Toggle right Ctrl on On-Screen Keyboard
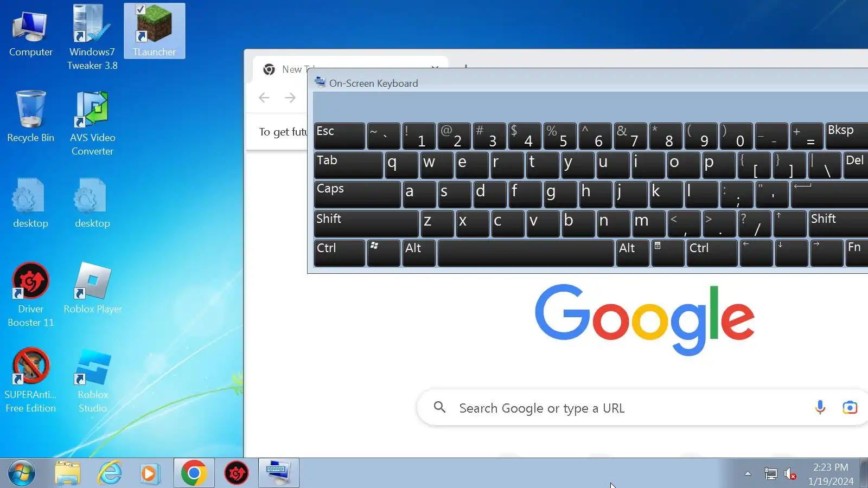 [x=712, y=253]
